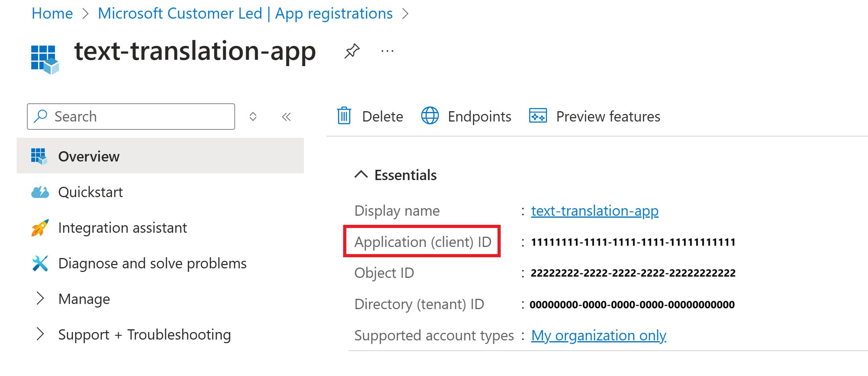The height and width of the screenshot is (376, 868).
Task: Click the Display name label
Action: click(x=397, y=211)
